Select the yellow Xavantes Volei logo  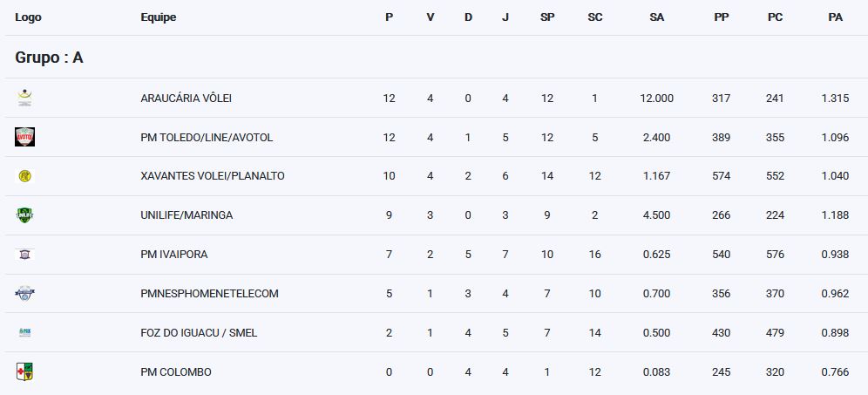[24, 176]
